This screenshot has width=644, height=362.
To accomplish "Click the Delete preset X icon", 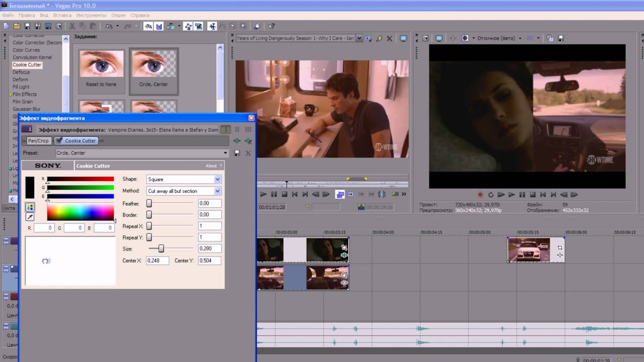I will coord(248,153).
